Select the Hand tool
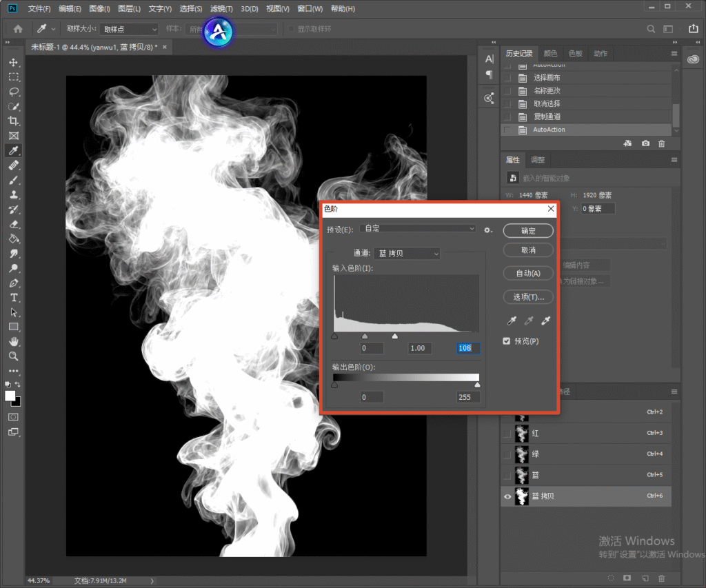The image size is (706, 588). click(14, 341)
